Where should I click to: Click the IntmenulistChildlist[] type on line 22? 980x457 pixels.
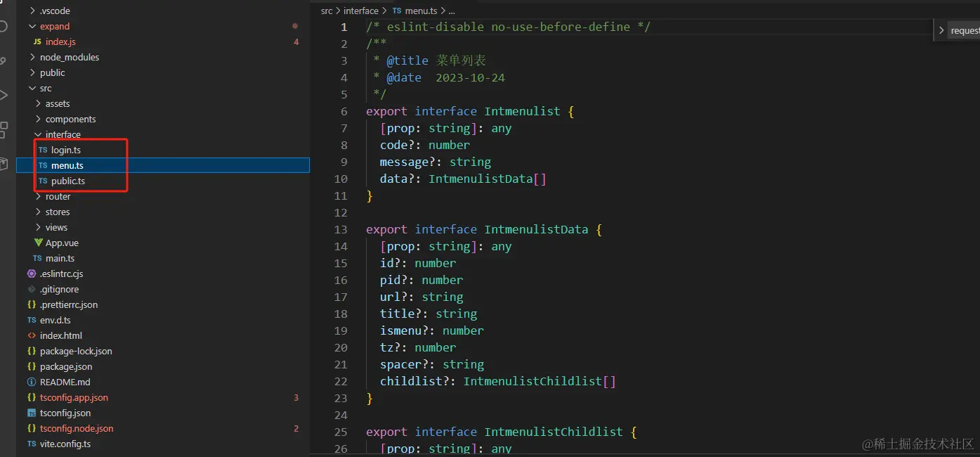pyautogui.click(x=540, y=382)
